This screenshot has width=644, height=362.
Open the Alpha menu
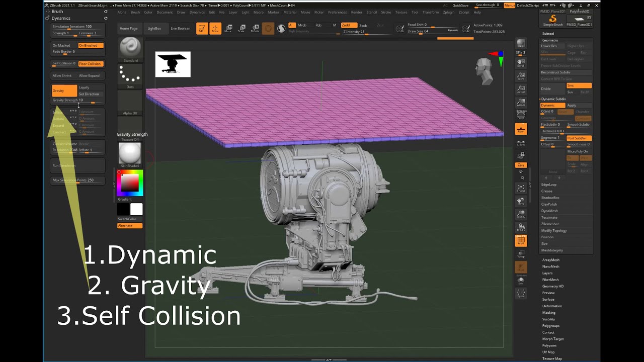(122, 12)
